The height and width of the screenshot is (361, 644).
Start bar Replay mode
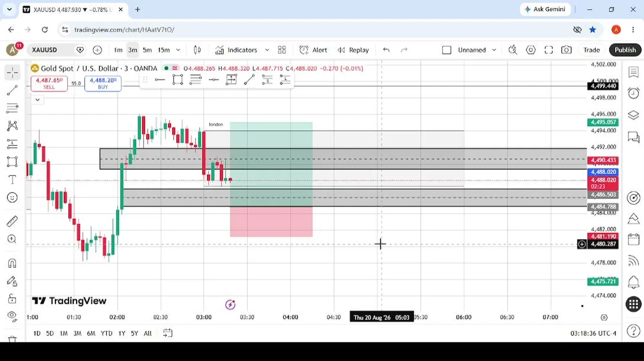(354, 50)
